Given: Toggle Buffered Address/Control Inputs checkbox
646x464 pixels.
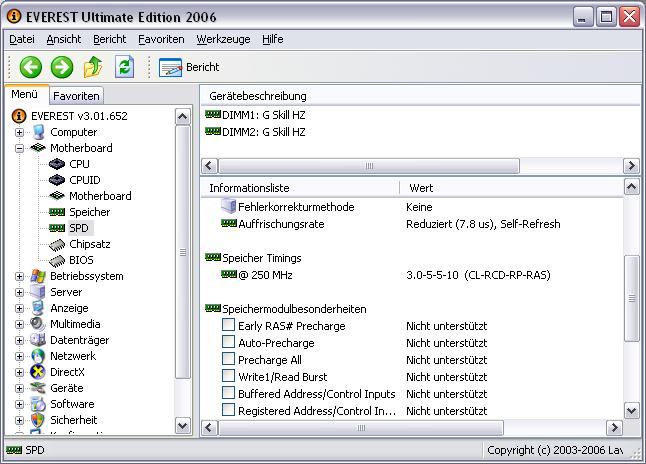Looking at the screenshot, I should click(228, 393).
